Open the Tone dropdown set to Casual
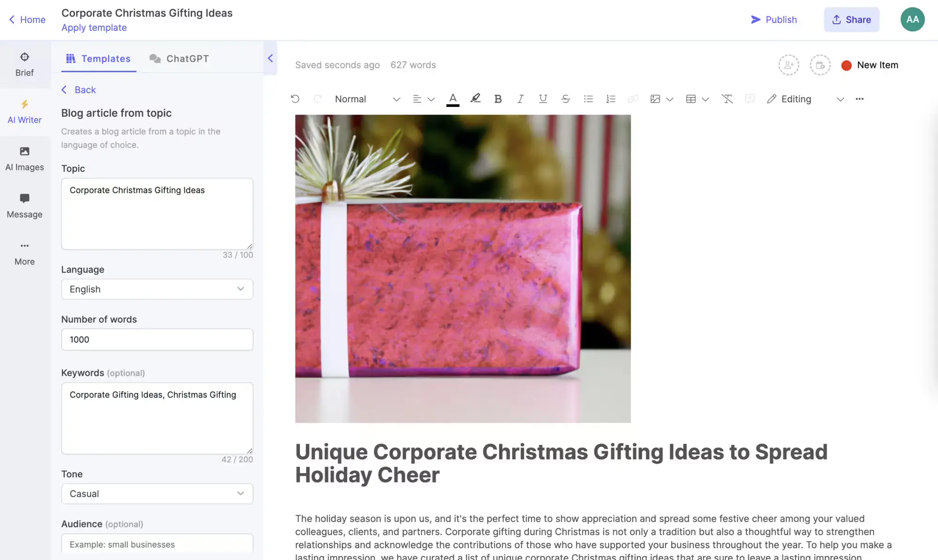Viewport: 938px width, 560px height. tap(157, 493)
